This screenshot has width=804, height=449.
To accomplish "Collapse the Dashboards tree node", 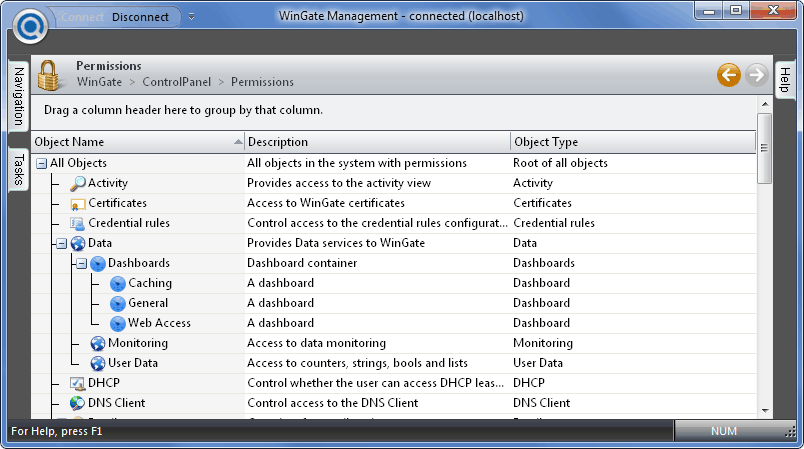I will click(x=82, y=263).
